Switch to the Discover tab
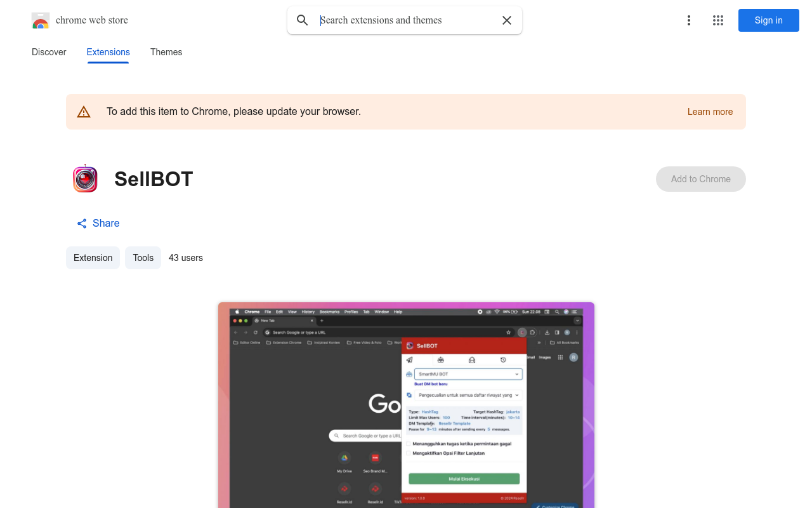The image size is (812, 508). pyautogui.click(x=49, y=52)
